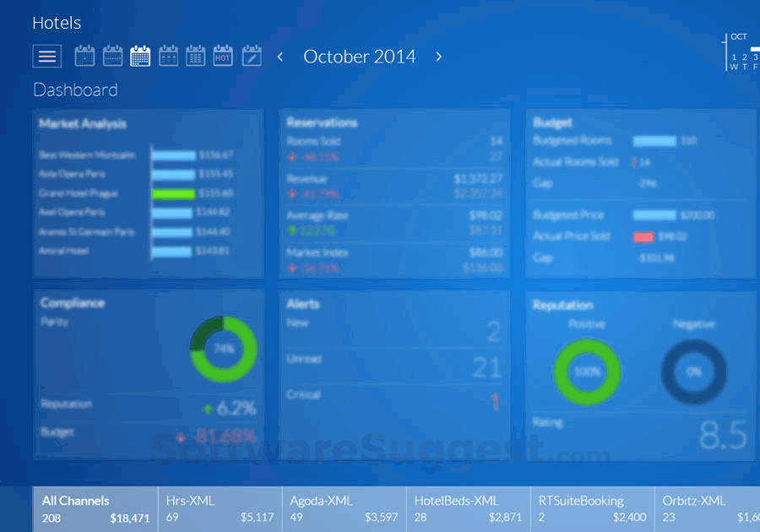This screenshot has width=760, height=532.
Task: Click the previous-month chevron
Action: tap(280, 57)
